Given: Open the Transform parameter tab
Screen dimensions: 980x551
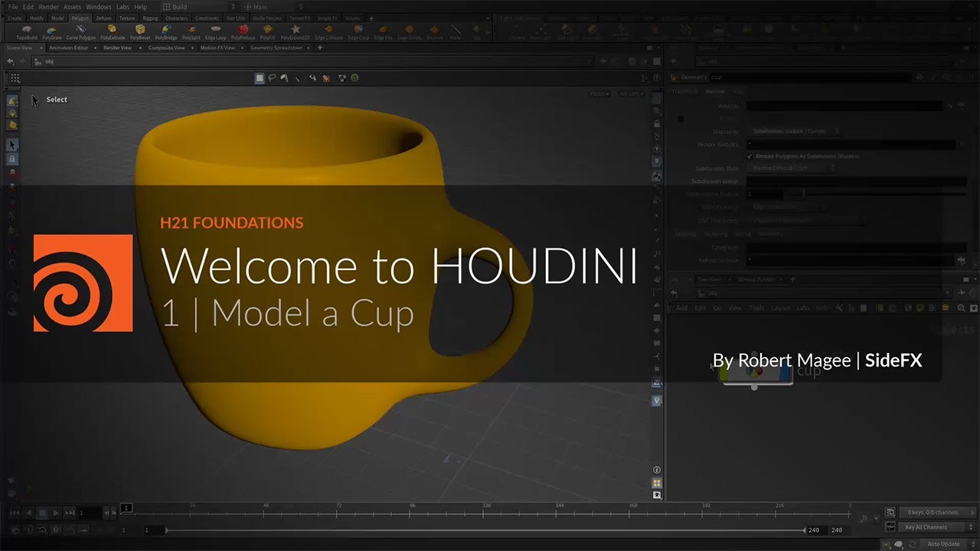Looking at the screenshot, I should [684, 92].
